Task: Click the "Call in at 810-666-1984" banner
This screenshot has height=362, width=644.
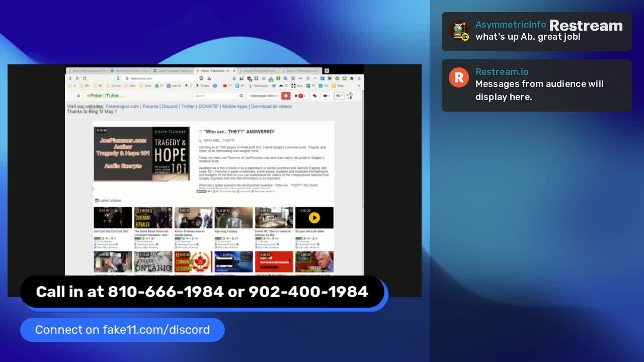Action: tap(202, 292)
